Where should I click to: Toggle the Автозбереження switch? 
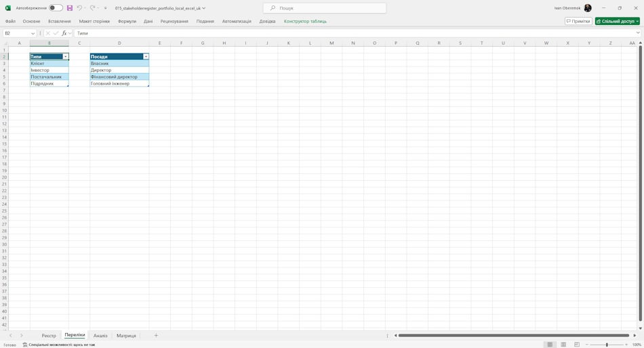tap(56, 8)
